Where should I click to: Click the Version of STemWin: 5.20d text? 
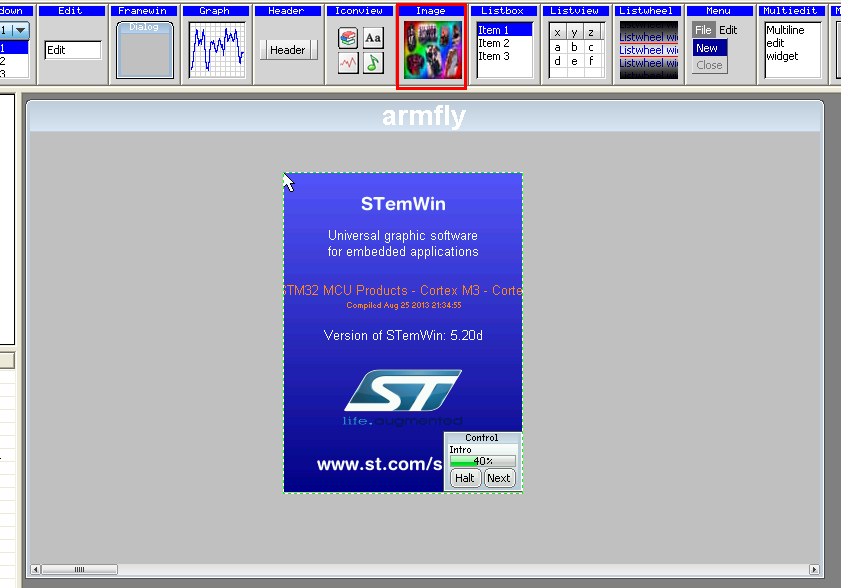pos(403,335)
